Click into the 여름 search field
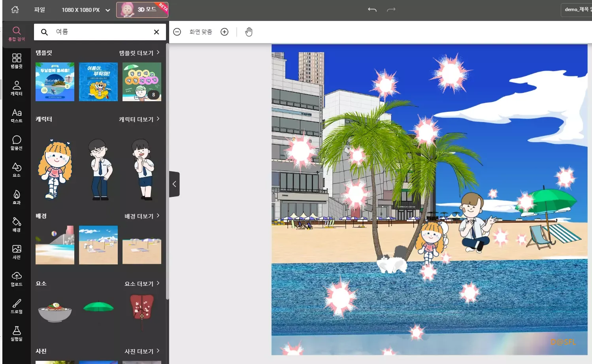The height and width of the screenshot is (364, 592). pyautogui.click(x=101, y=32)
